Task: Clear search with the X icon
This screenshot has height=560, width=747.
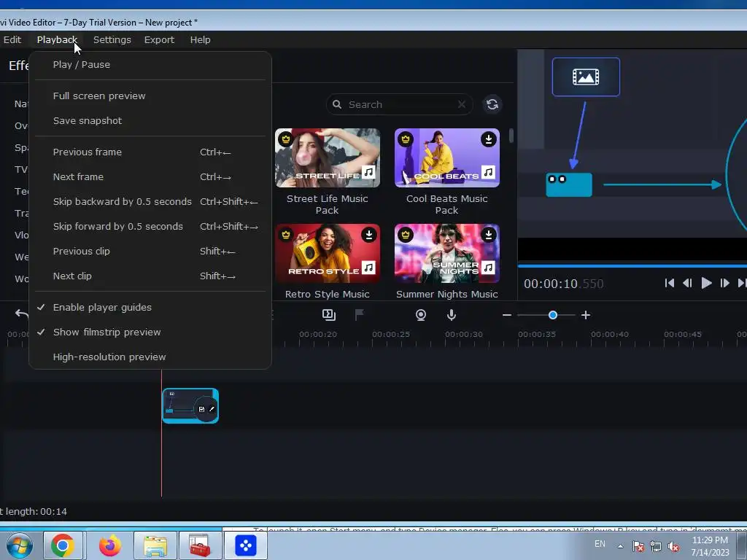Action: [461, 104]
